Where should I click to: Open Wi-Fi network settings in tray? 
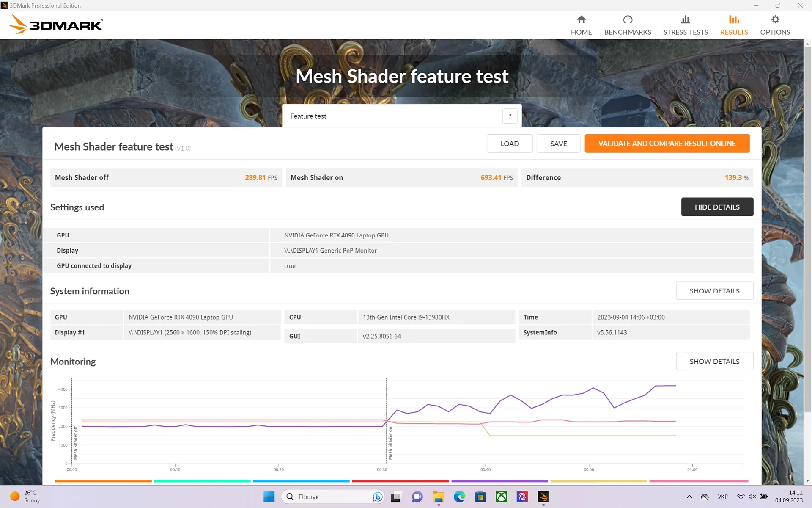click(x=741, y=497)
